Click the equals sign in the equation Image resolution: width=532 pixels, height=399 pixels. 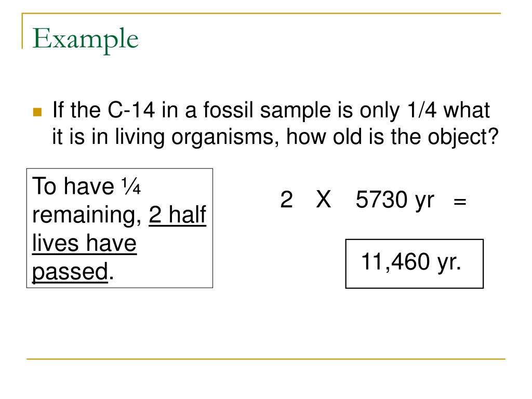(460, 202)
